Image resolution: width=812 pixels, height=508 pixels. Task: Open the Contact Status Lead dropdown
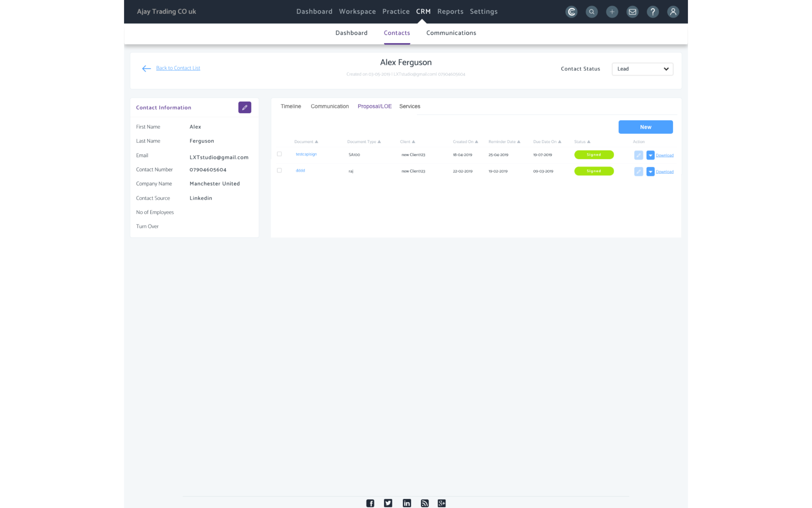pyautogui.click(x=642, y=69)
